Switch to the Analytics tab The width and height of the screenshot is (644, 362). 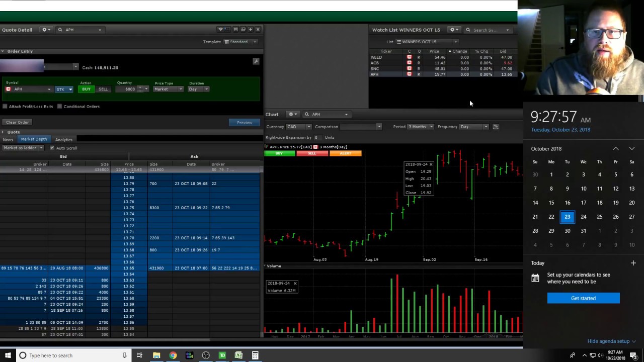click(x=64, y=139)
